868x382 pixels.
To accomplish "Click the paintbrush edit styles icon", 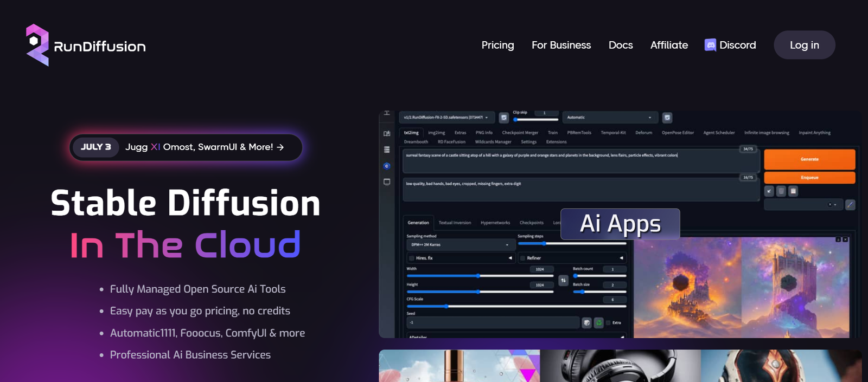I will tap(850, 205).
